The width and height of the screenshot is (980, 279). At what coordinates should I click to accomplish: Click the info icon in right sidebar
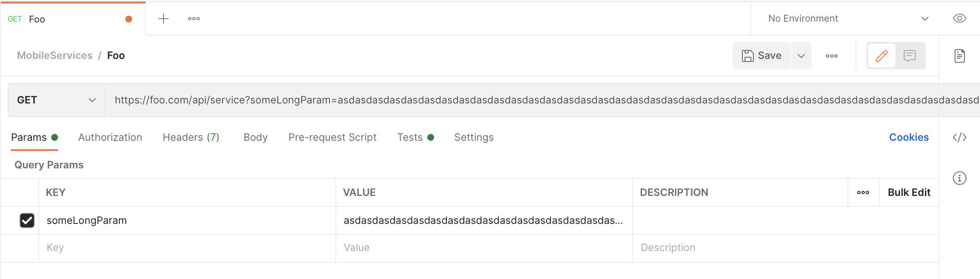[x=960, y=178]
